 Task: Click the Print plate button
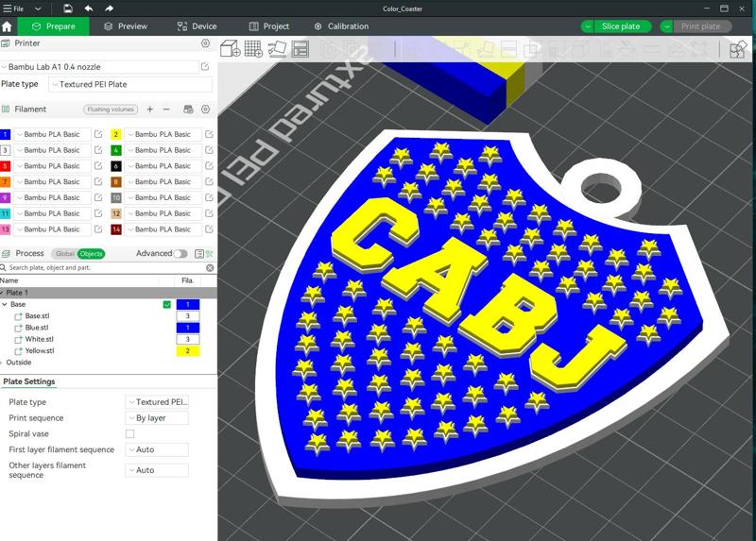pyautogui.click(x=701, y=26)
